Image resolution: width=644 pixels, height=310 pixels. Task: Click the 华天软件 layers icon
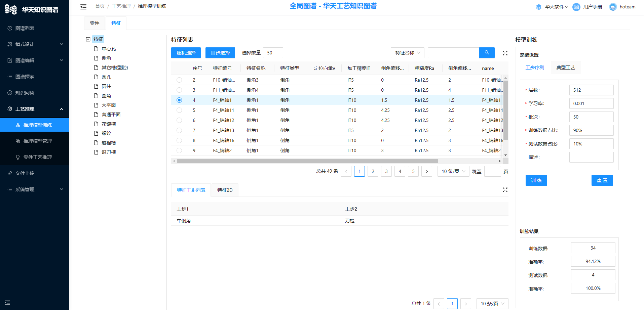[538, 7]
